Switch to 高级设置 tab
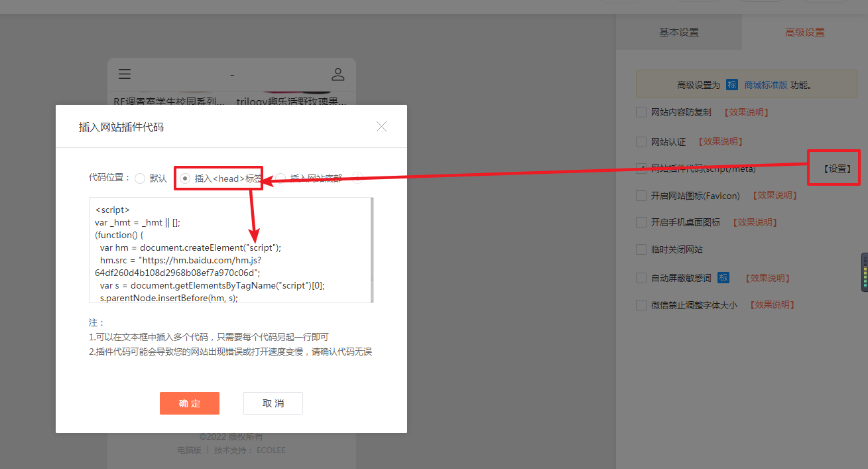Screen dimensions: 868x469 tap(804, 32)
